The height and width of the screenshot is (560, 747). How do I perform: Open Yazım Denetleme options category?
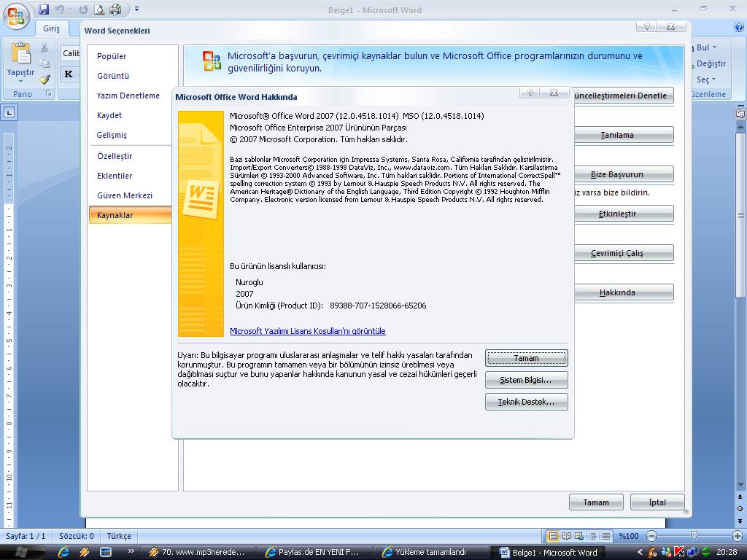pyautogui.click(x=128, y=96)
